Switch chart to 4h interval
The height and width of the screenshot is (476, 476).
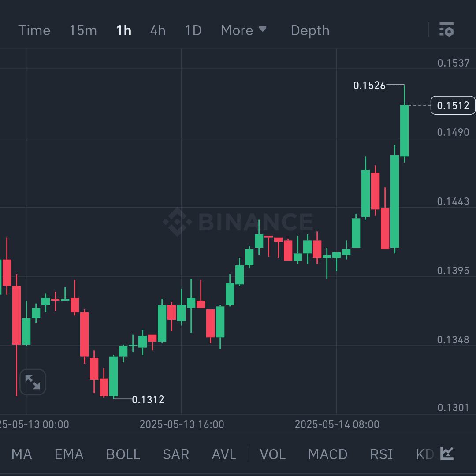[158, 30]
